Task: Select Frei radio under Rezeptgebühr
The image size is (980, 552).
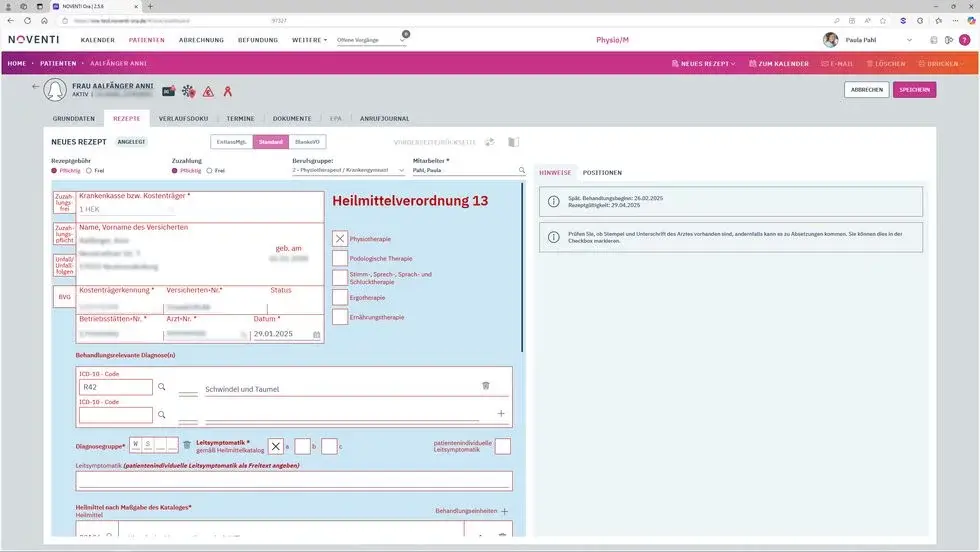Action: [x=89, y=171]
